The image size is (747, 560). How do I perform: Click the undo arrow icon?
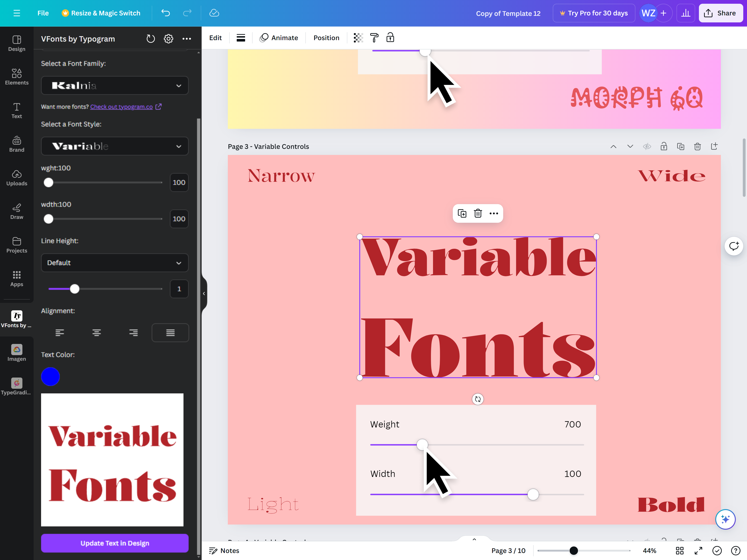point(166,13)
